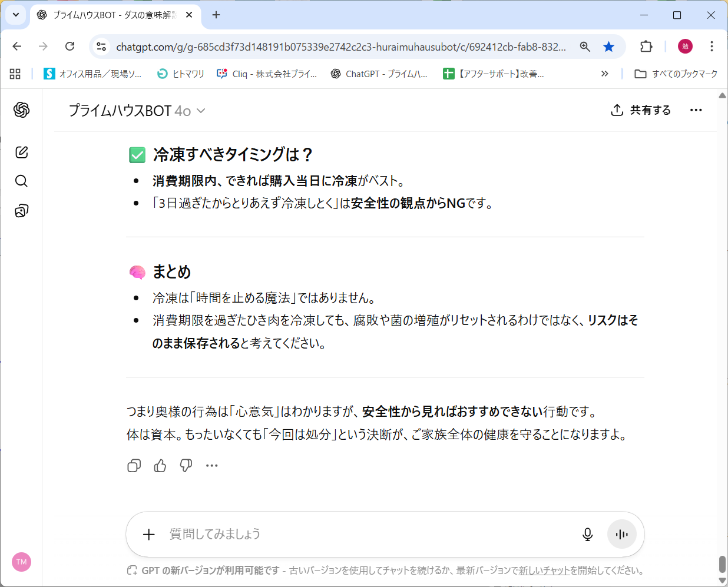Viewport: 728px width, 587px height.
Task: Click the microphone dictation icon
Action: tap(587, 534)
